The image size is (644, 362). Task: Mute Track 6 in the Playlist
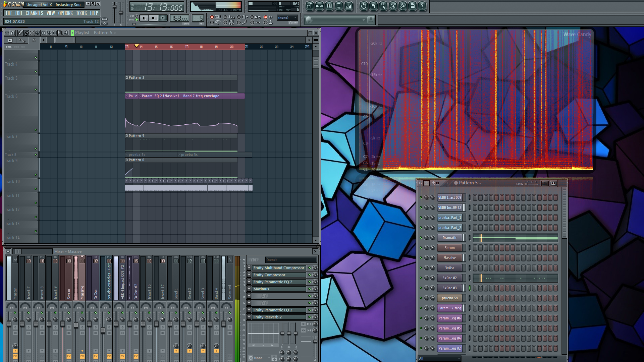[x=36, y=130]
